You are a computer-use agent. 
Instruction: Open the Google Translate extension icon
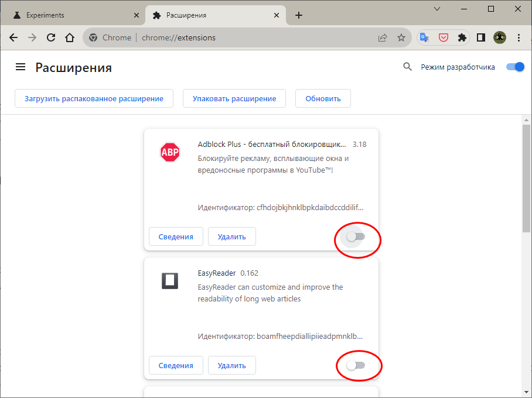(424, 37)
